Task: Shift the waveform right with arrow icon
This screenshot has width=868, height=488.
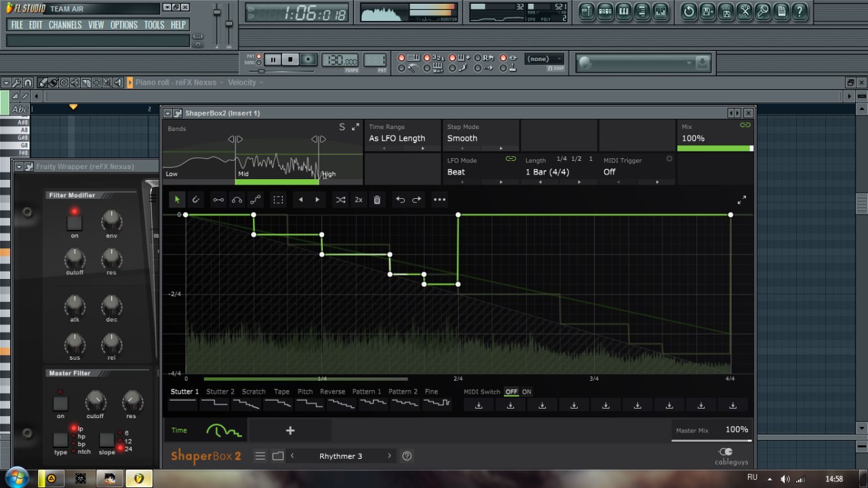Action: (x=317, y=200)
